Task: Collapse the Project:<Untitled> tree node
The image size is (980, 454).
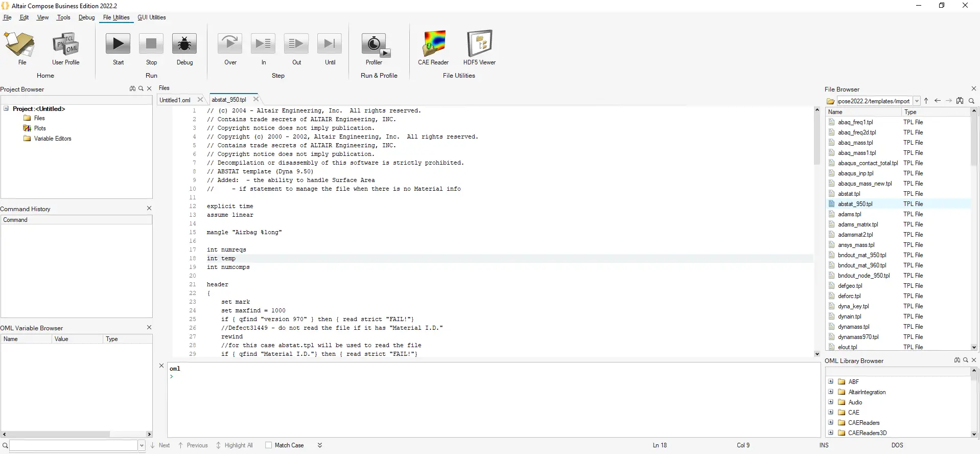Action: tap(6, 108)
